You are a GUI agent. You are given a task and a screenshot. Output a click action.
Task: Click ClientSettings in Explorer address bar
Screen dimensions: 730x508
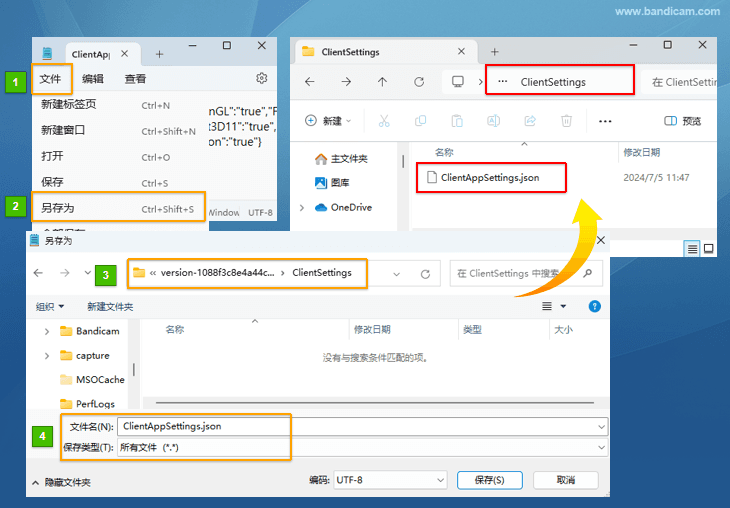pyautogui.click(x=553, y=82)
